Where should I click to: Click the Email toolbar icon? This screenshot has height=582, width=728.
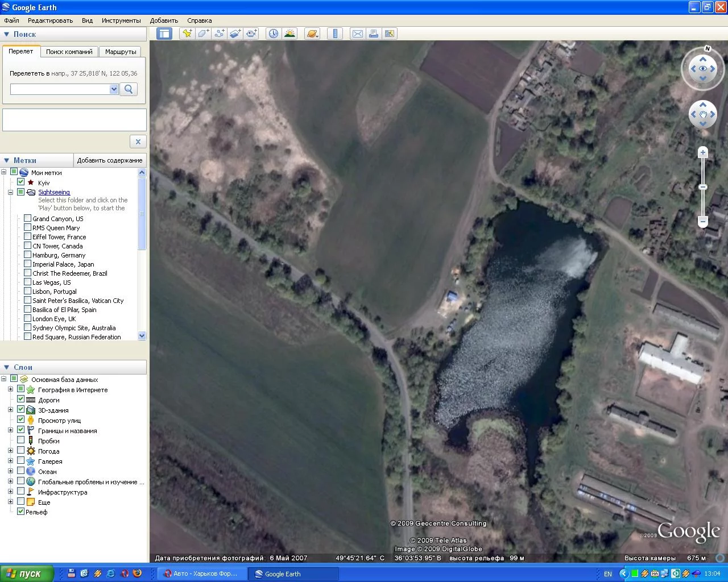point(357,34)
